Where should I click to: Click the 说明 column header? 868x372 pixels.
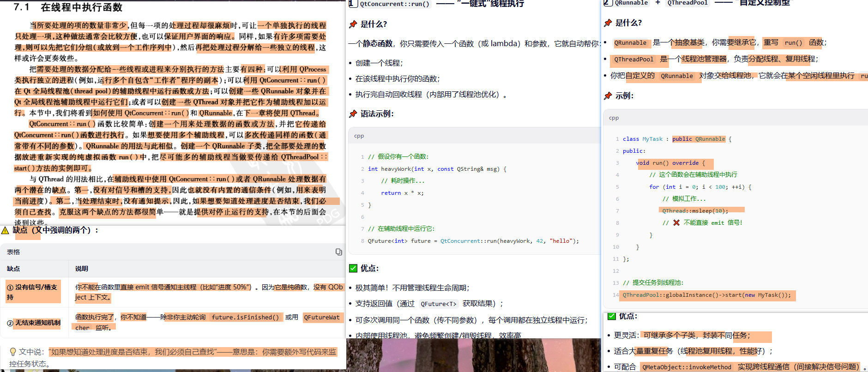82,269
